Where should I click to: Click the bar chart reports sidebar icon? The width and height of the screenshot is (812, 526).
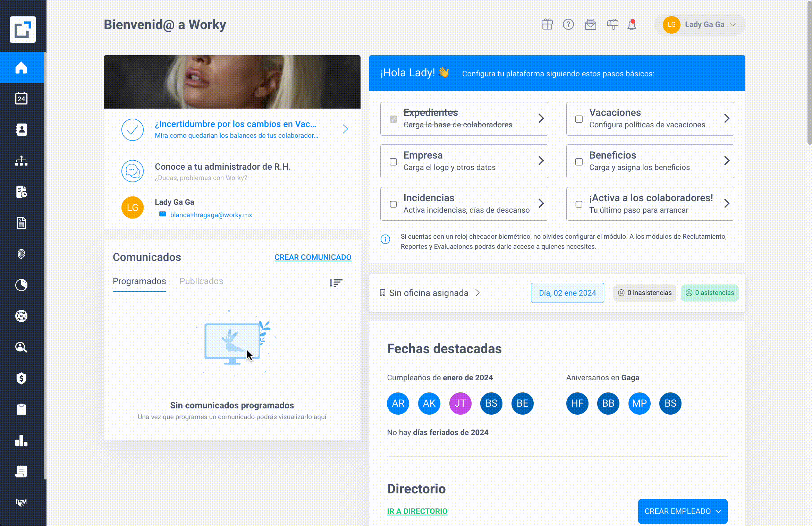(x=22, y=441)
